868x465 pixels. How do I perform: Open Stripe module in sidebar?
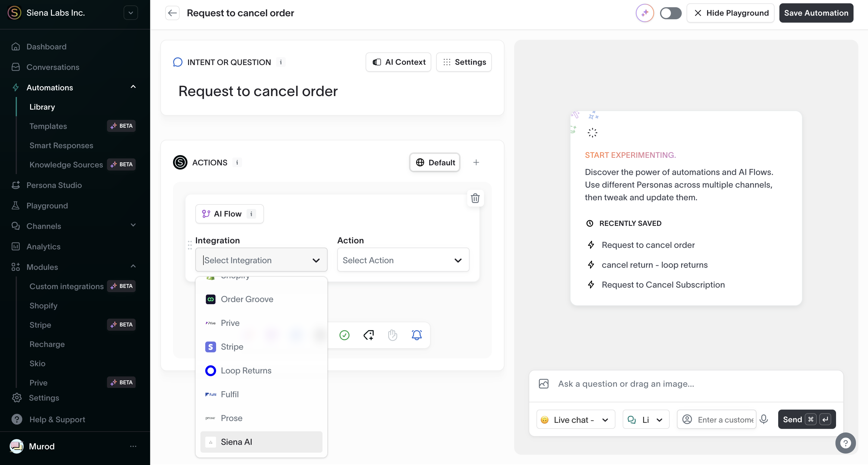(x=40, y=325)
